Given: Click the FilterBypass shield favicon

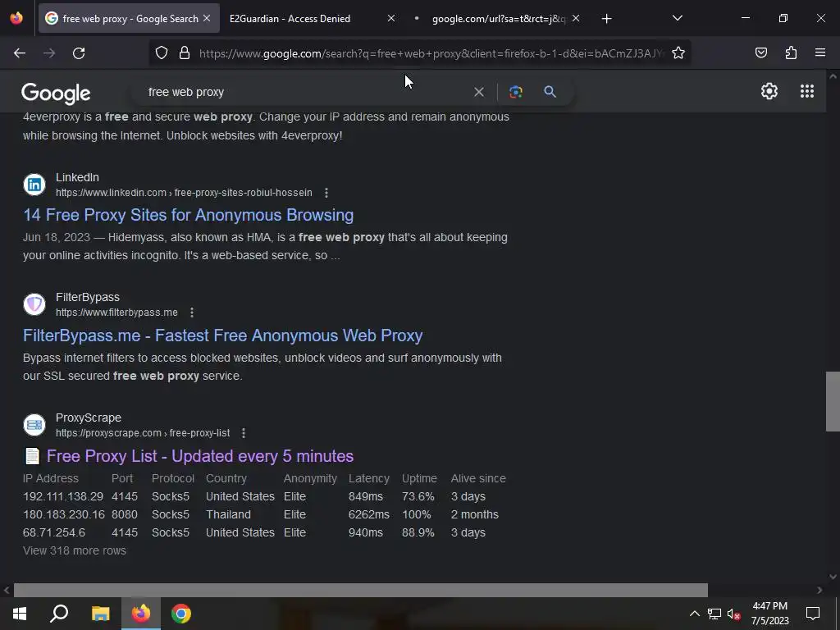Looking at the screenshot, I should [x=34, y=304].
